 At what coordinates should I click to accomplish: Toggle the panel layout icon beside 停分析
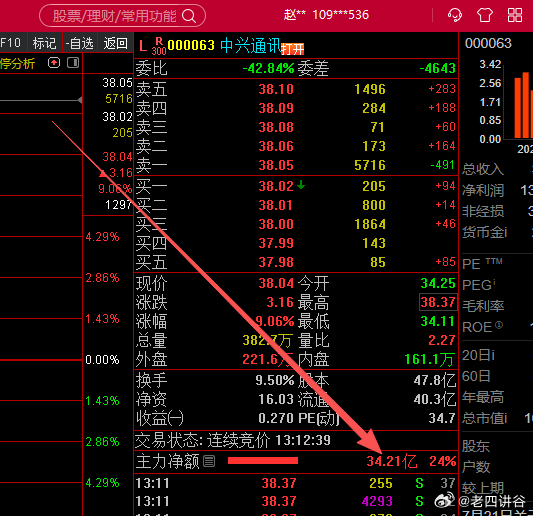point(73,63)
